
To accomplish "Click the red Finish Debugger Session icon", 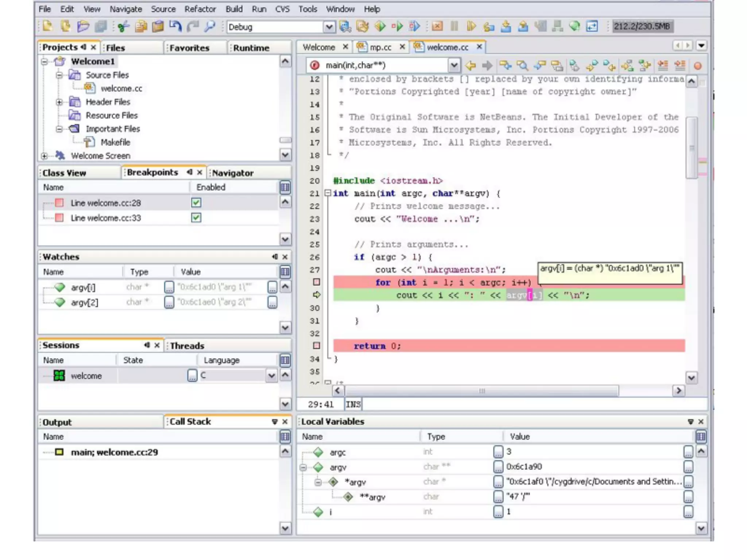I will point(437,27).
